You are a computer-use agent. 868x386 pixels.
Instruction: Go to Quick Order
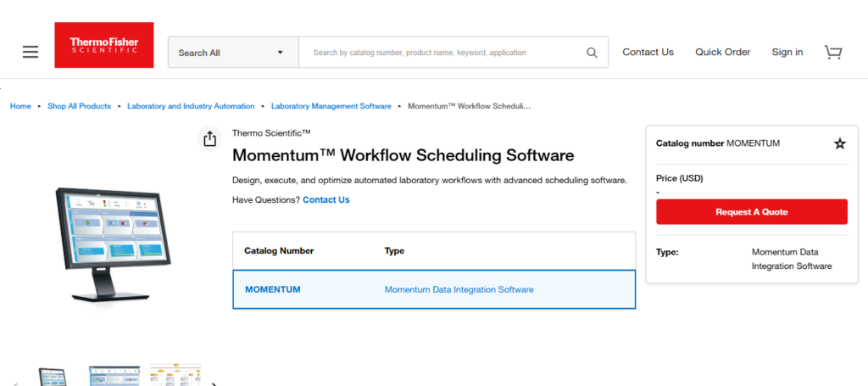click(723, 52)
